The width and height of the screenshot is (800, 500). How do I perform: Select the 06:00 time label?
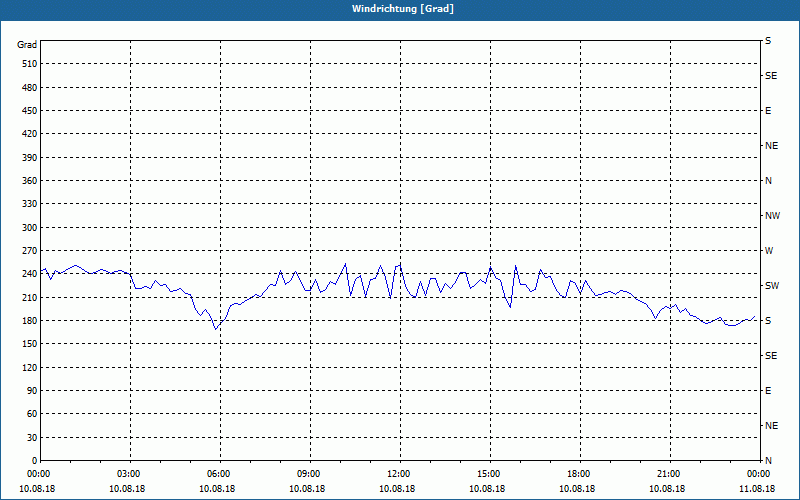click(220, 474)
